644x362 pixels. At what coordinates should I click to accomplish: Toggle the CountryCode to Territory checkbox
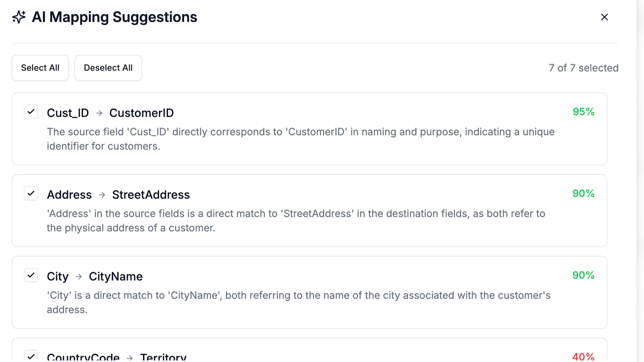[31, 356]
